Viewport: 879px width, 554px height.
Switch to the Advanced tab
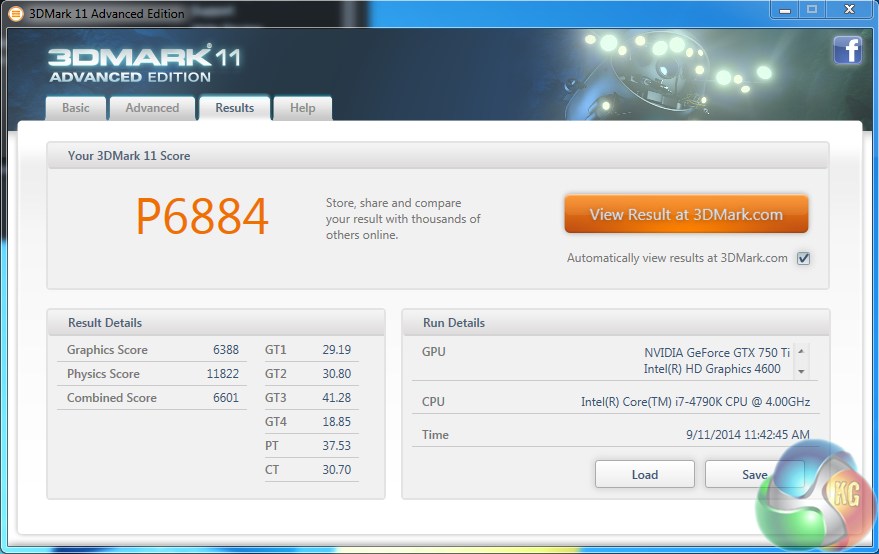point(152,108)
